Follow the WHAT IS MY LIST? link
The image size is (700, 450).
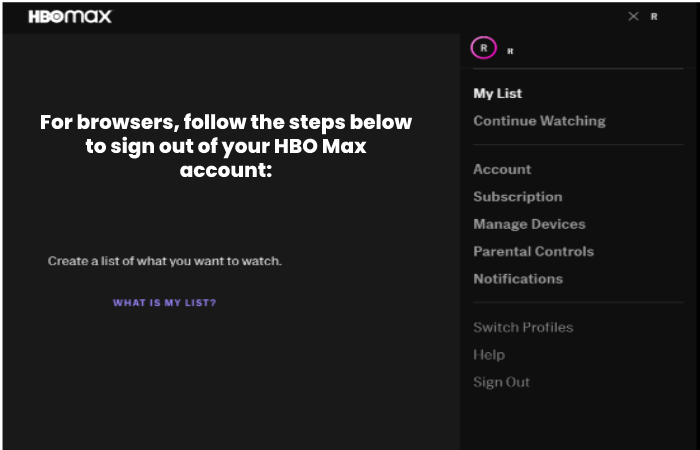164,303
